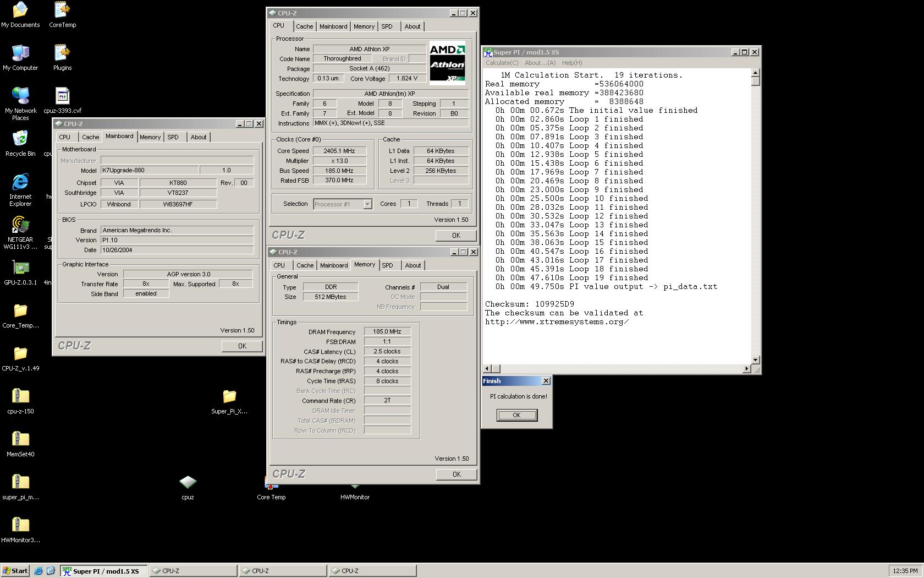Switch to Mainboard tab in Memory CPU-Z window
Image resolution: width=924 pixels, height=578 pixels.
(x=334, y=265)
